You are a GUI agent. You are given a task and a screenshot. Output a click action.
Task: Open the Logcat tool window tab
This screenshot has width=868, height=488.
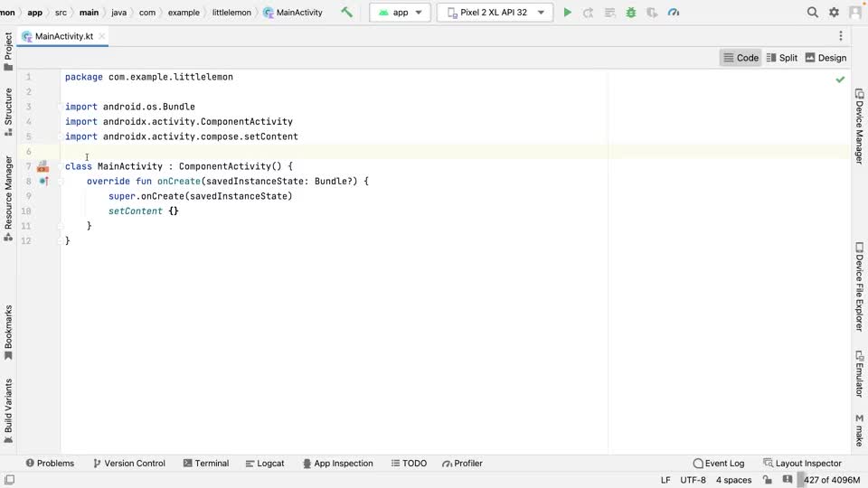264,463
